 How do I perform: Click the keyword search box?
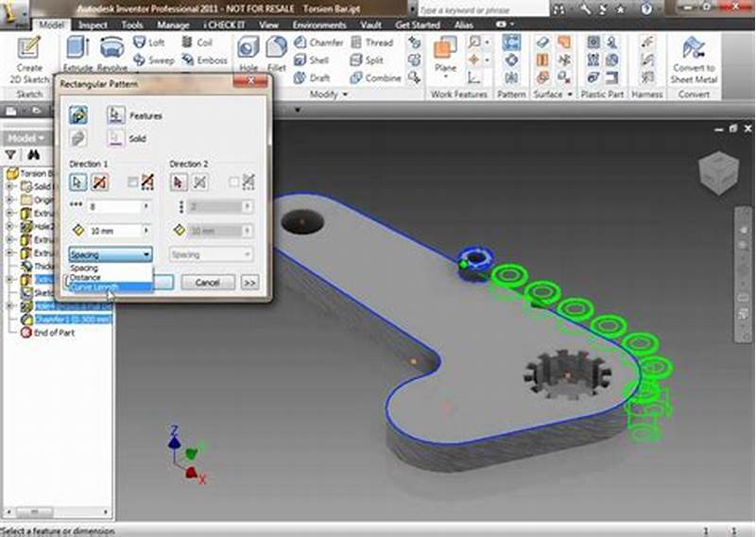482,9
